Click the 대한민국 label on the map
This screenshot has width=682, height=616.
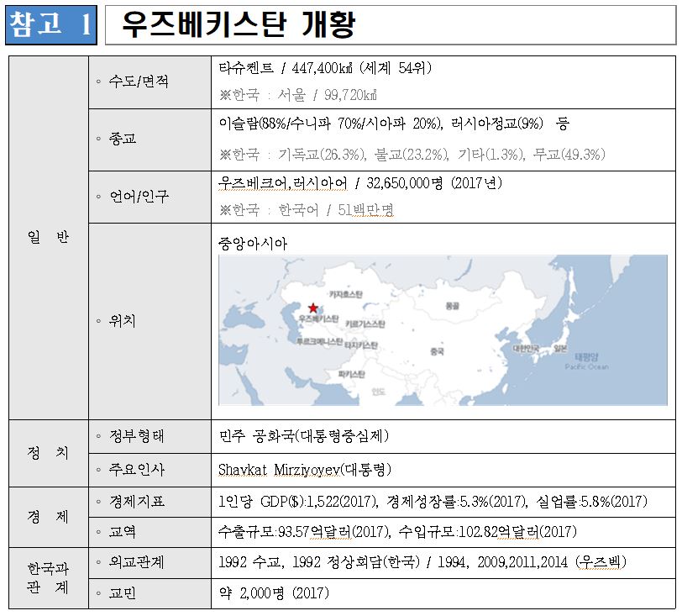point(526,348)
